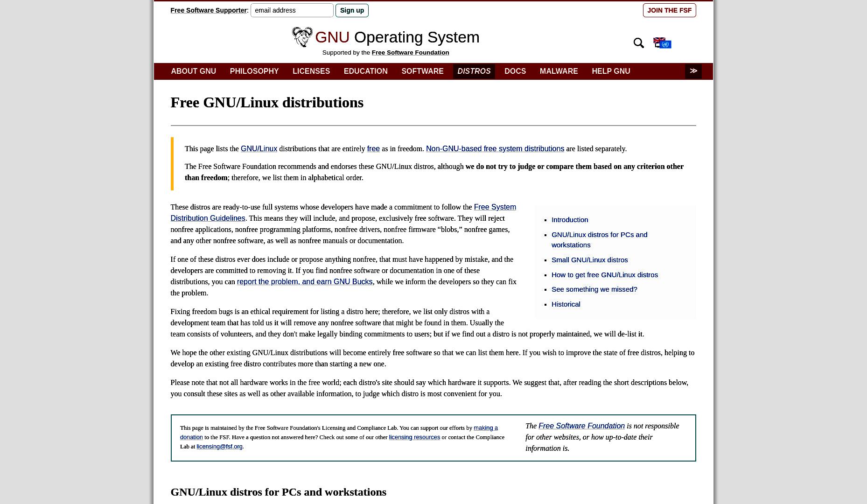Open the ABOUT GNU menu
This screenshot has height=504, width=867.
click(x=193, y=71)
